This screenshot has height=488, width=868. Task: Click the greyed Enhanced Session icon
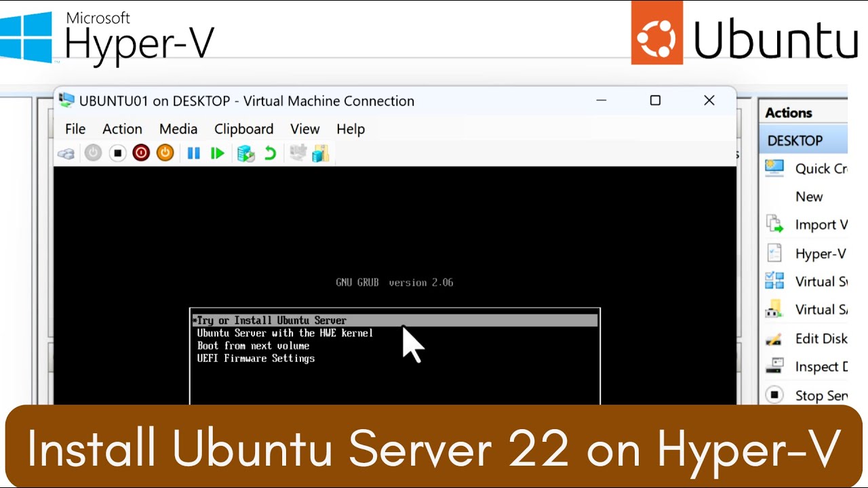click(298, 153)
